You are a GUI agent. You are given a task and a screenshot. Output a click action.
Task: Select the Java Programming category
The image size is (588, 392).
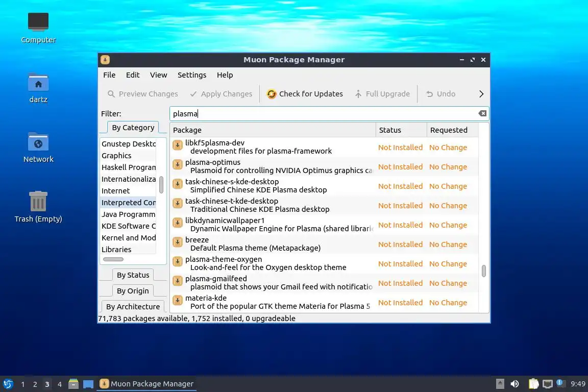(x=128, y=214)
